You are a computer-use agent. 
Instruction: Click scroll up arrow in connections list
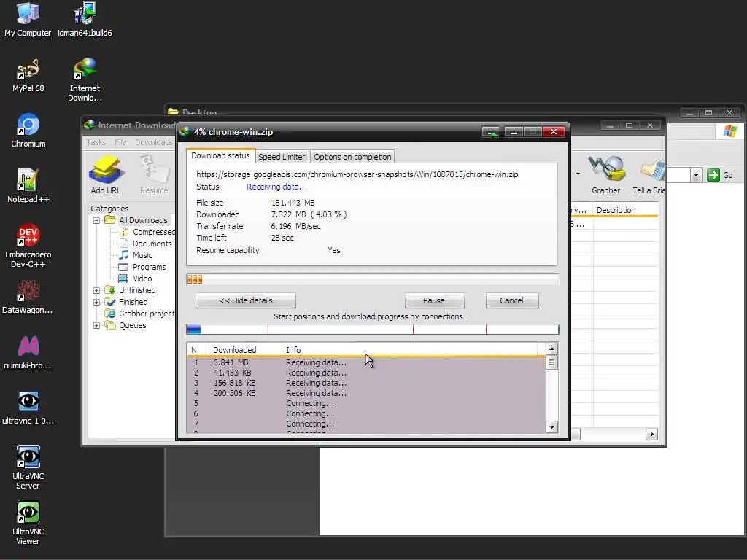coord(551,349)
